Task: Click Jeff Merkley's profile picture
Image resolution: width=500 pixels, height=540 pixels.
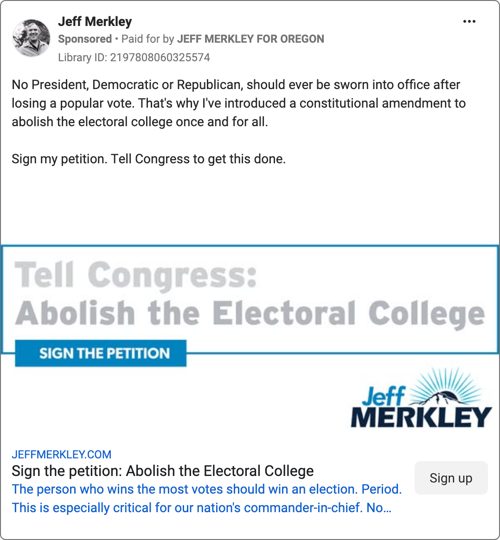Action: click(x=31, y=38)
